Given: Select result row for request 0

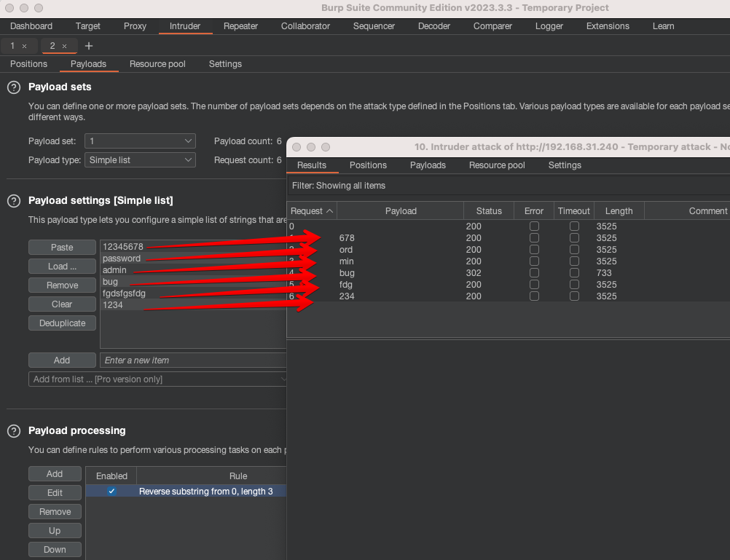Looking at the screenshot, I should 509,226.
